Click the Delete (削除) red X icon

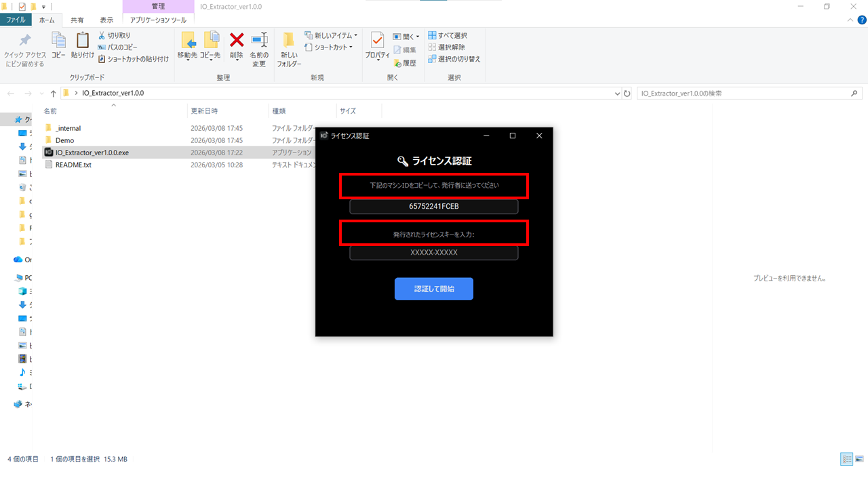pos(237,42)
